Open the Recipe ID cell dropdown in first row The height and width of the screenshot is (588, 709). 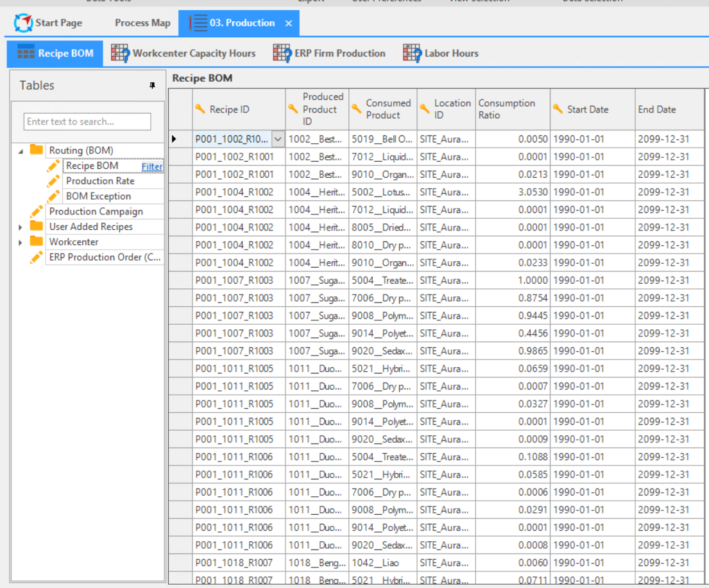[x=278, y=139]
